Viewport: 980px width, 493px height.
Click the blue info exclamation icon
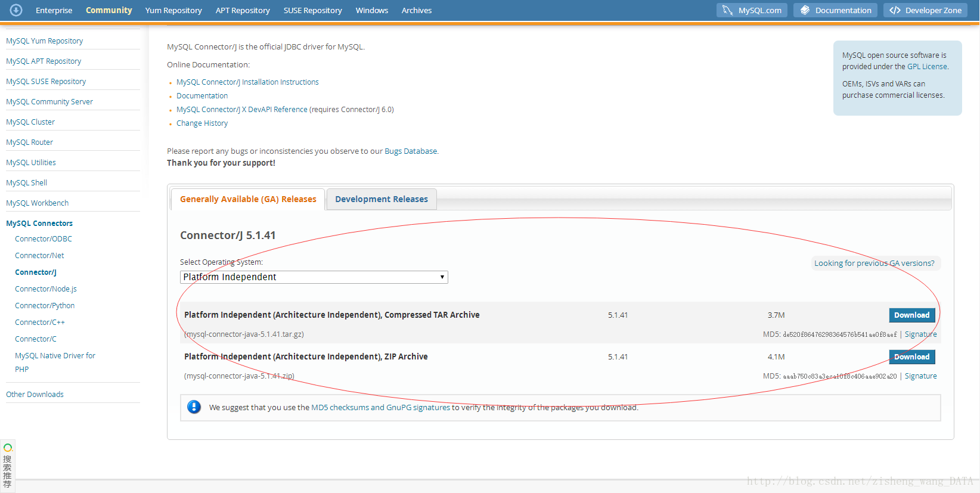pos(194,407)
